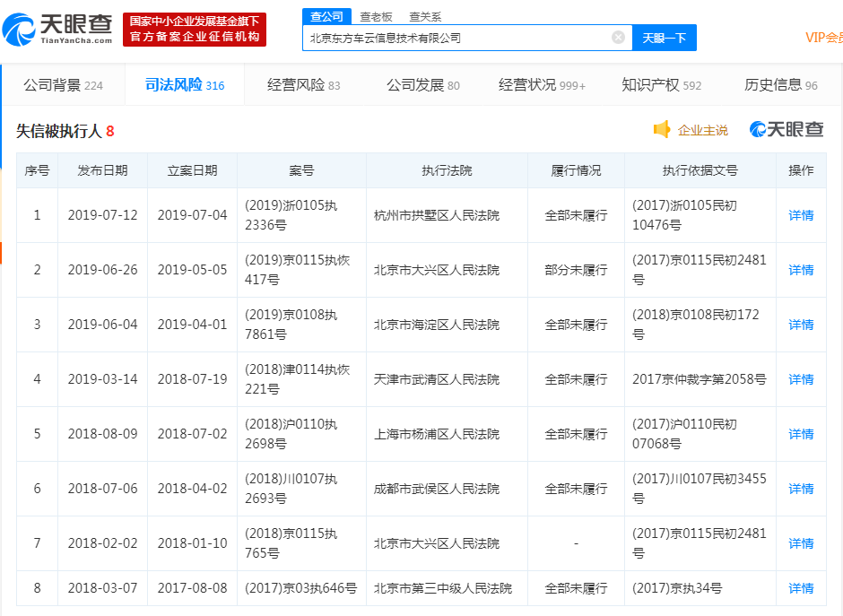Clear the search box with X icon
The height and width of the screenshot is (616, 843).
point(618,37)
